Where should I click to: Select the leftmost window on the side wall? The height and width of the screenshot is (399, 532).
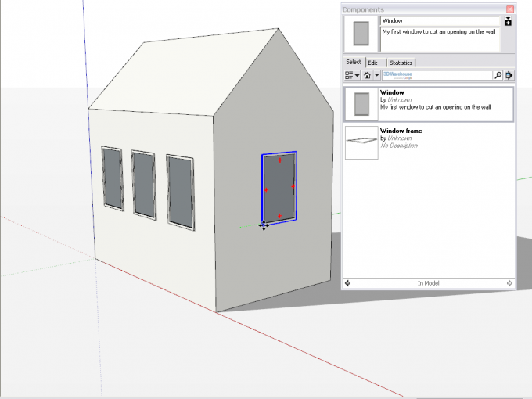113,178
